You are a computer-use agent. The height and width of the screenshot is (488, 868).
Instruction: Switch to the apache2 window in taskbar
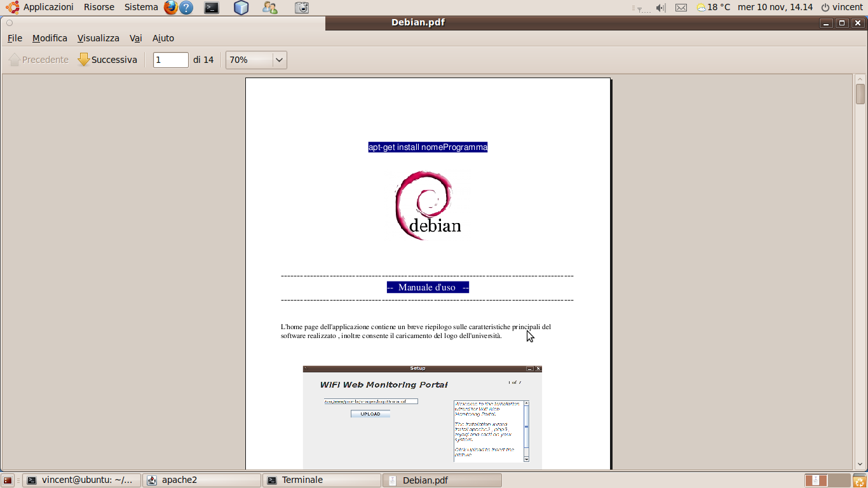click(x=201, y=480)
